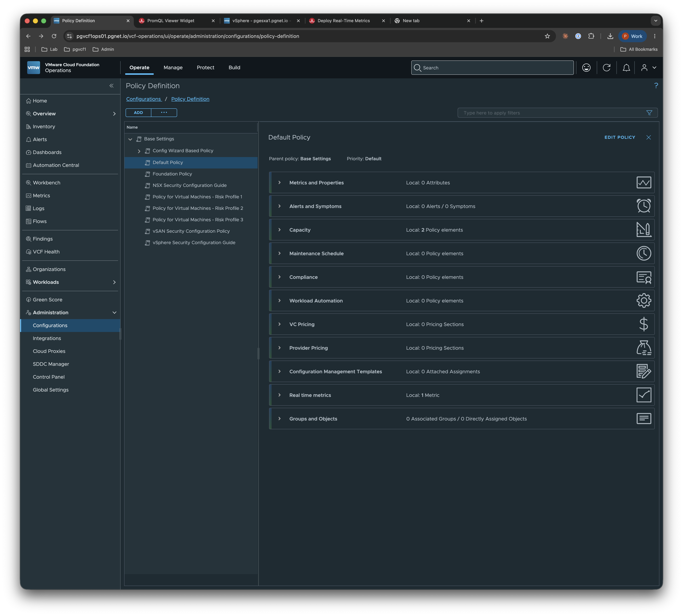The image size is (683, 616).
Task: Expand the Workloads sidebar group
Action: pyautogui.click(x=114, y=282)
